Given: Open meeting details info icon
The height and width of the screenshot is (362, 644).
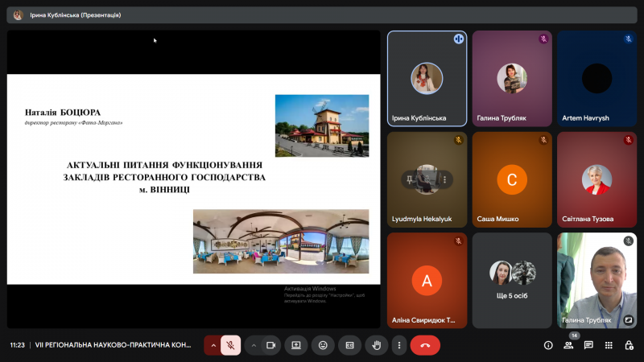Looking at the screenshot, I should (x=548, y=345).
